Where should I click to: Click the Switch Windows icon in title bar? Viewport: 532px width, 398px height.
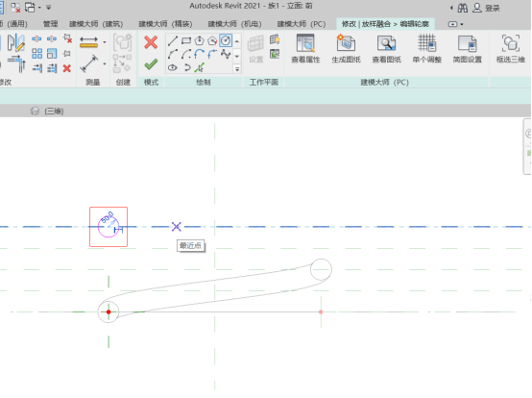[30, 7]
